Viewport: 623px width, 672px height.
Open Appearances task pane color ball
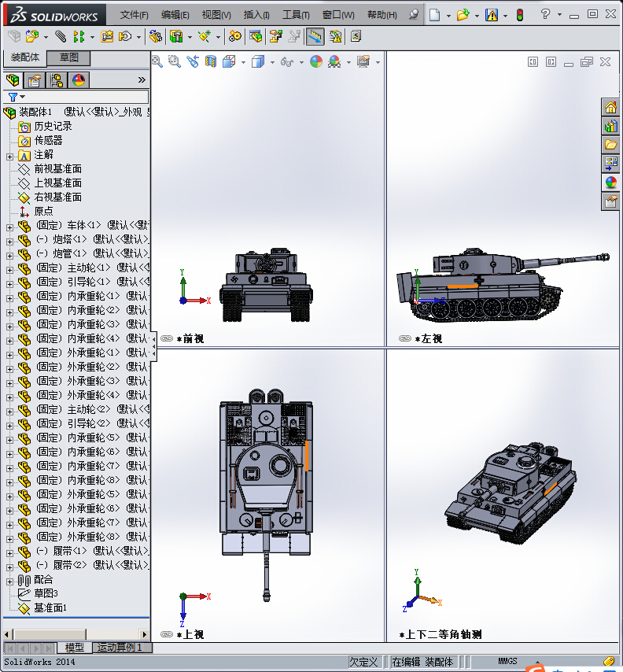click(610, 182)
